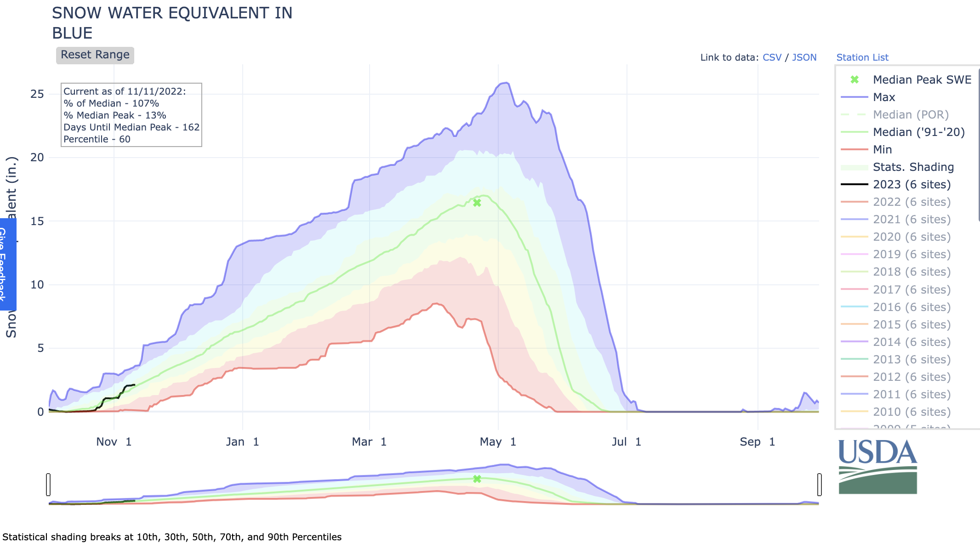980x543 pixels.
Task: Click the right range slider handle
Action: pyautogui.click(x=819, y=485)
